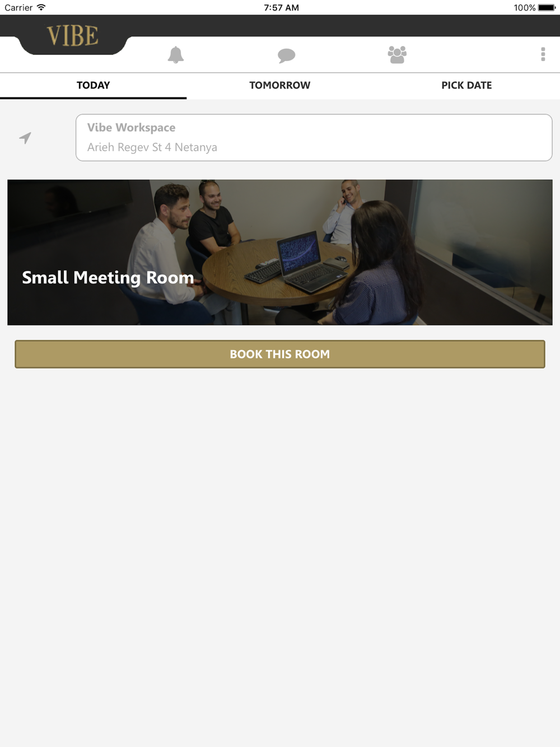Tap the Small Meeting Room title text

(108, 278)
